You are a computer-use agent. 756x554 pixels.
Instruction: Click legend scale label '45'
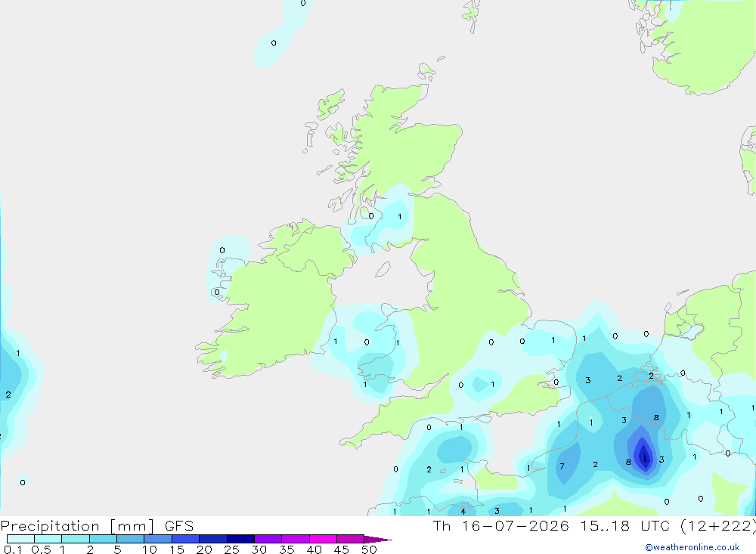[342, 549]
